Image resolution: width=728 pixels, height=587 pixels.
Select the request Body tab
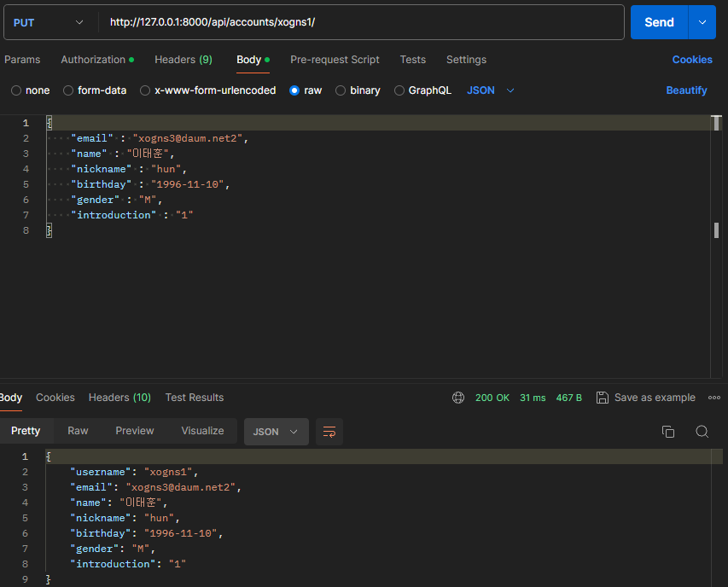[253, 60]
